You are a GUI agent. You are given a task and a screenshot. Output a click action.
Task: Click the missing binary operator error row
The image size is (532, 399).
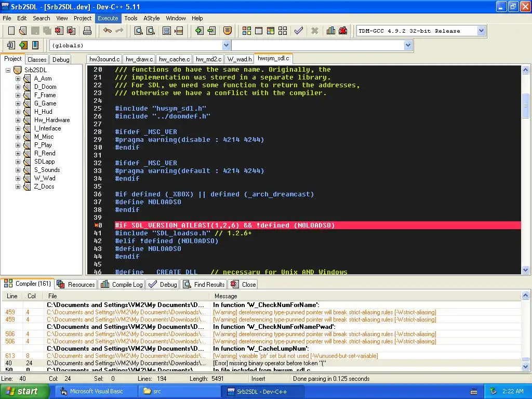click(x=261, y=363)
